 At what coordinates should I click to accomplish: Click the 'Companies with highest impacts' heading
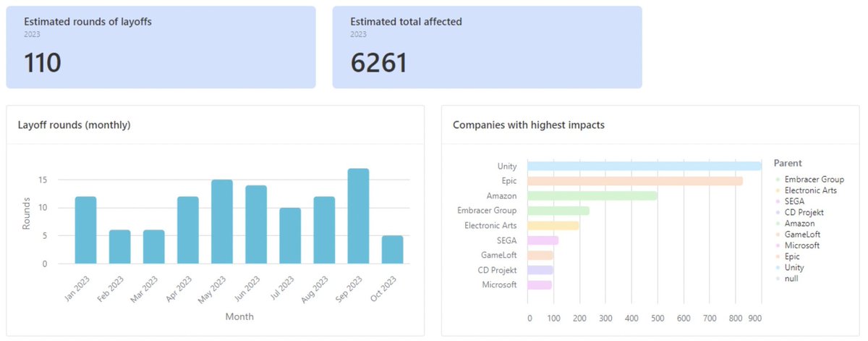[529, 125]
